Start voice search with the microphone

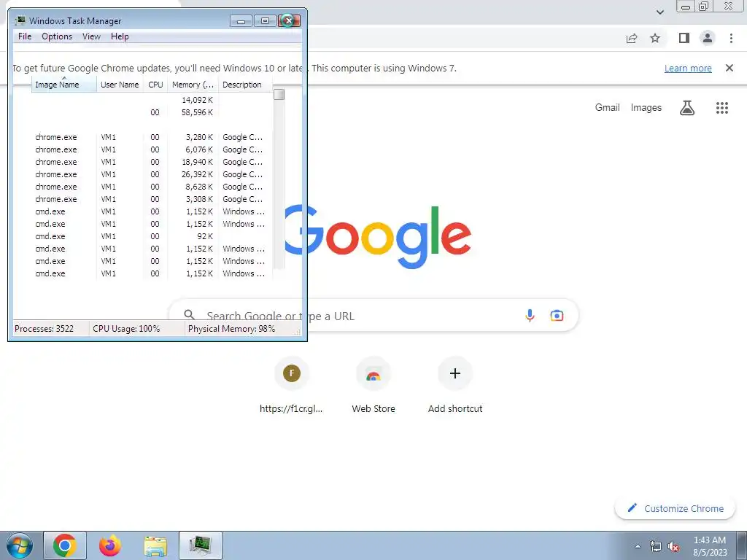(x=530, y=315)
